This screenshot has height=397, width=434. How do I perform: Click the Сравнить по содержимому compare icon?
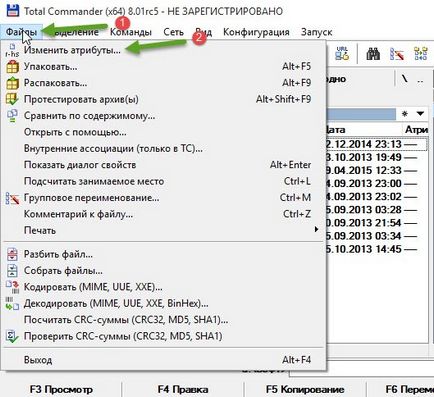12,116
